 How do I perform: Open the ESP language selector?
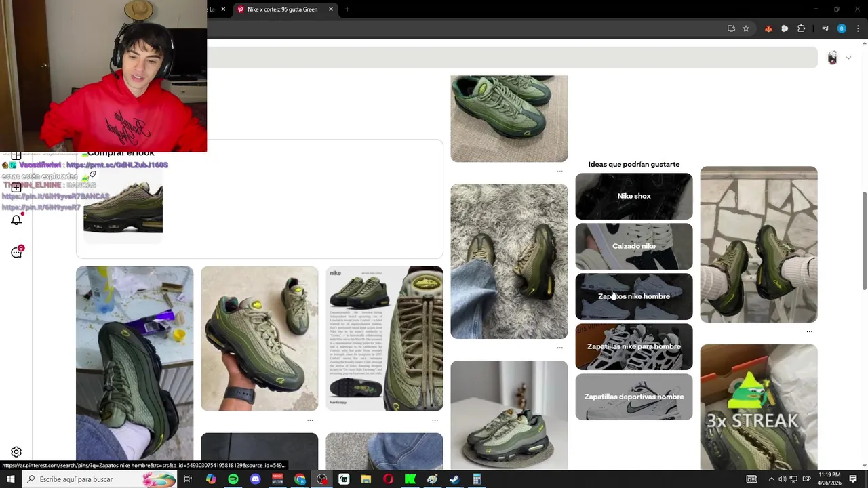point(806,479)
